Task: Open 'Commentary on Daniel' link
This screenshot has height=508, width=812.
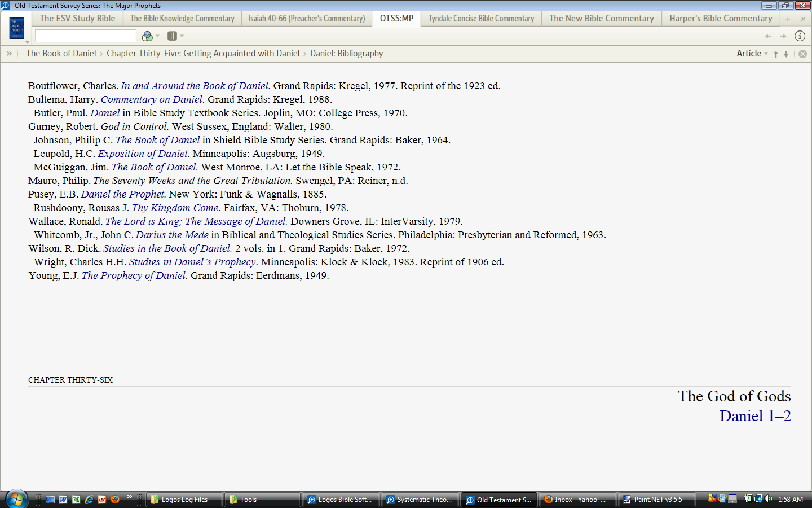Action: (x=152, y=99)
